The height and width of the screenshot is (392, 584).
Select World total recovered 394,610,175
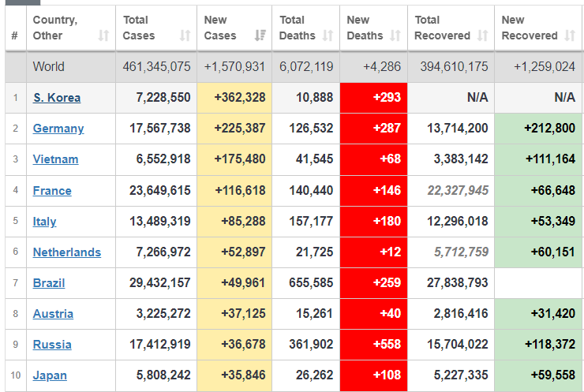click(454, 66)
